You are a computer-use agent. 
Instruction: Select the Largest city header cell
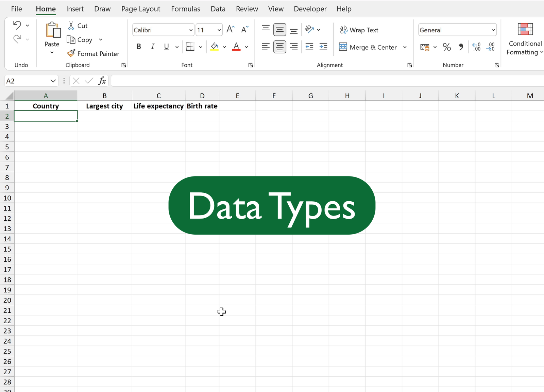pyautogui.click(x=104, y=106)
